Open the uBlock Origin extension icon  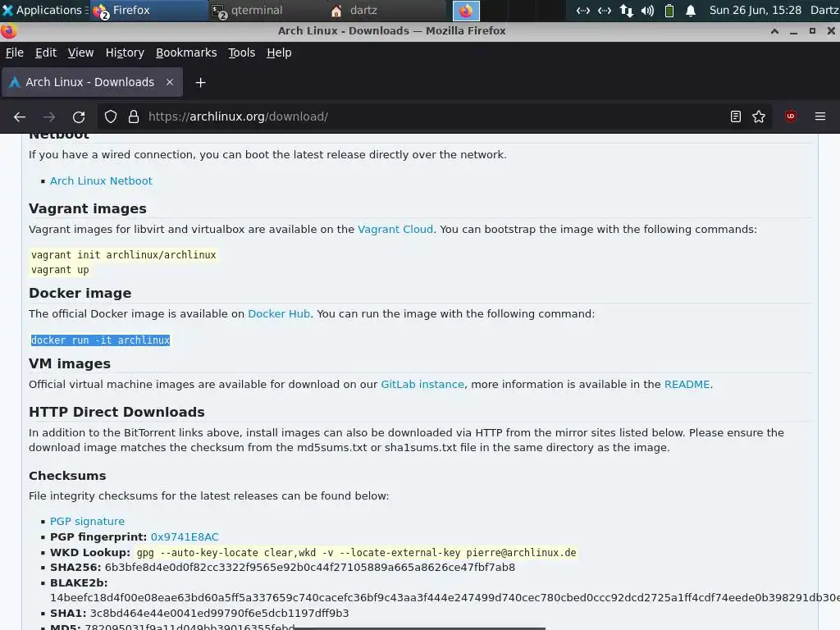pos(790,116)
